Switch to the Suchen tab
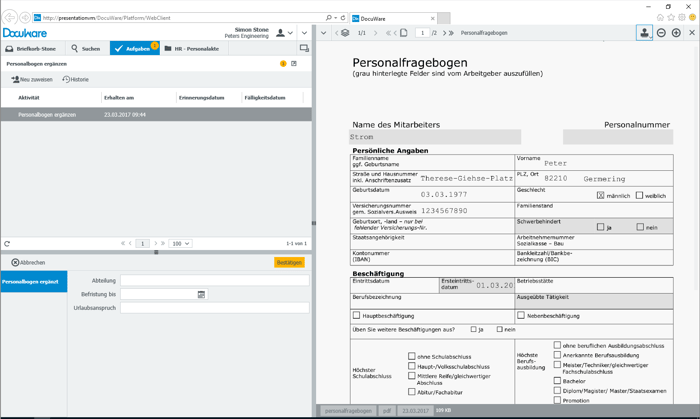Screen dimensions: 700x419 click(86, 48)
